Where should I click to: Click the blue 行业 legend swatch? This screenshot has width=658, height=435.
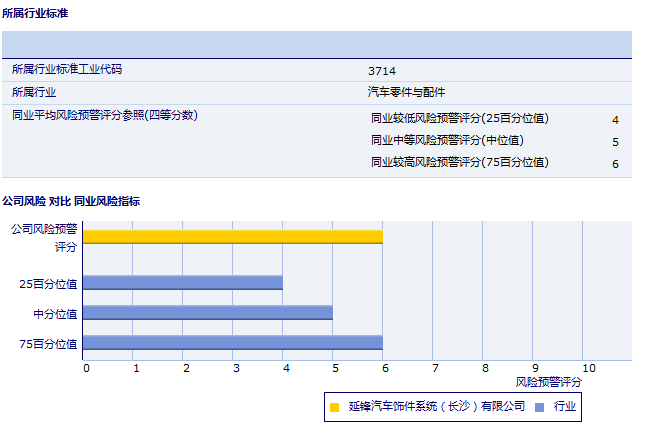(540, 407)
